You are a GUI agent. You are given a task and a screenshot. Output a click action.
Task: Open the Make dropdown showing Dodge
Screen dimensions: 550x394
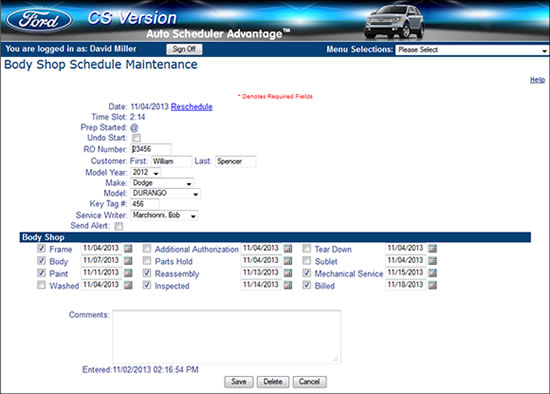pyautogui.click(x=162, y=183)
